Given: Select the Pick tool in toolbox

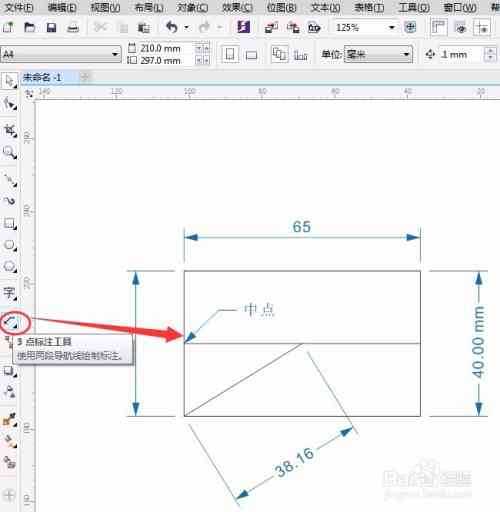Looking at the screenshot, I should coord(9,81).
